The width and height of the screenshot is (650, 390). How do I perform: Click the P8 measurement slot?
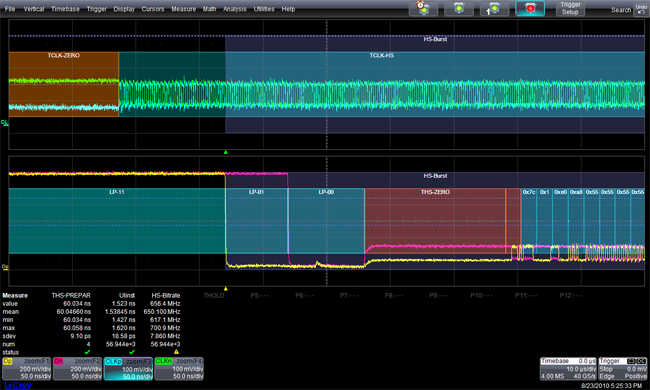coord(394,296)
